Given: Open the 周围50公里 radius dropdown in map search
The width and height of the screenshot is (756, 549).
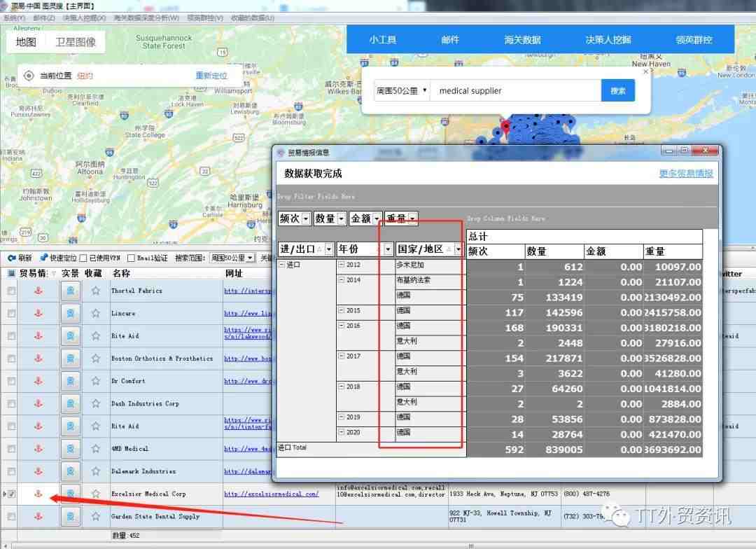Looking at the screenshot, I should 402,91.
